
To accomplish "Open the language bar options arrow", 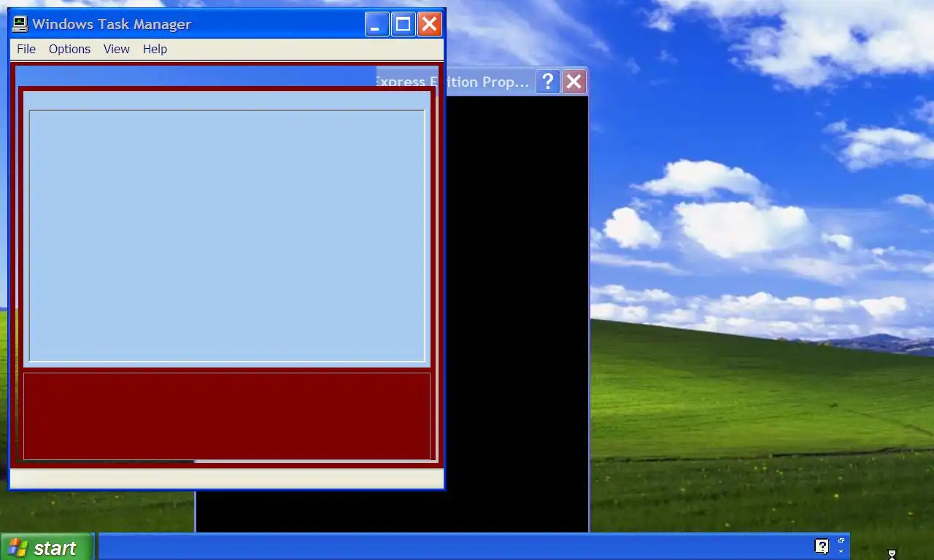I will pos(841,552).
